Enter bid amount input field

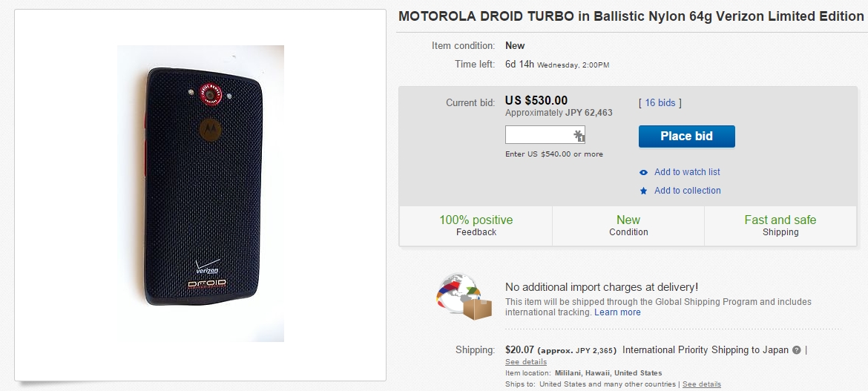point(539,135)
